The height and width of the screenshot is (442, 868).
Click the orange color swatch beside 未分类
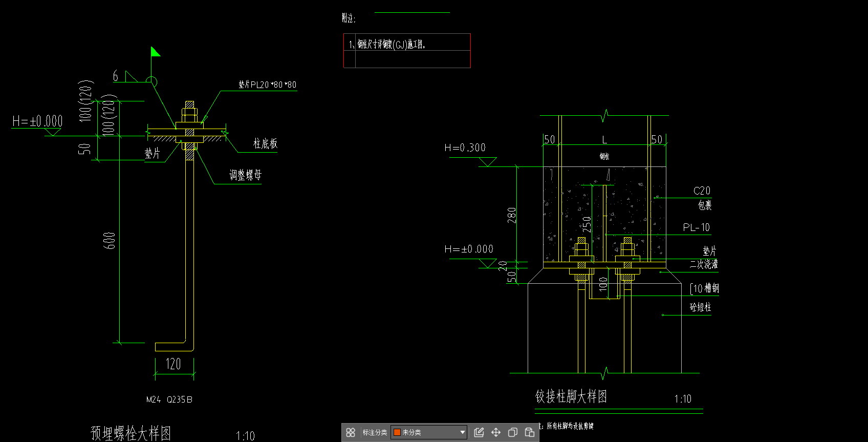(397, 432)
